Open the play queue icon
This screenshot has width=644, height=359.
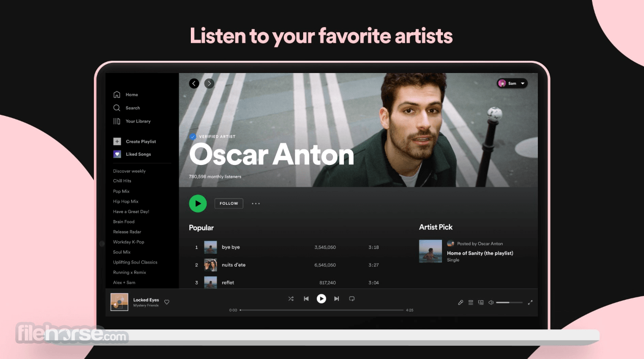click(x=470, y=302)
